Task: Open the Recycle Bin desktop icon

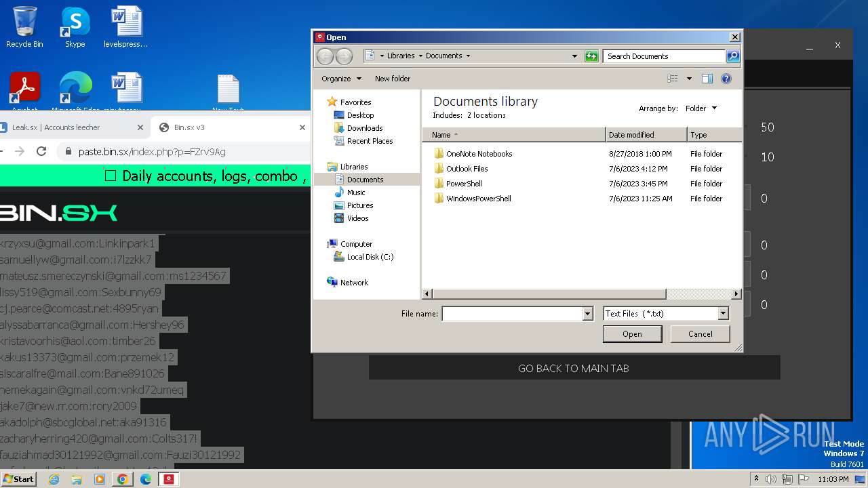Action: click(x=24, y=27)
